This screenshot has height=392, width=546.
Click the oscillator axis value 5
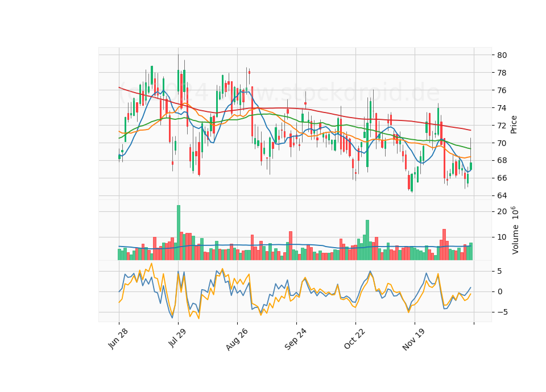(500, 271)
